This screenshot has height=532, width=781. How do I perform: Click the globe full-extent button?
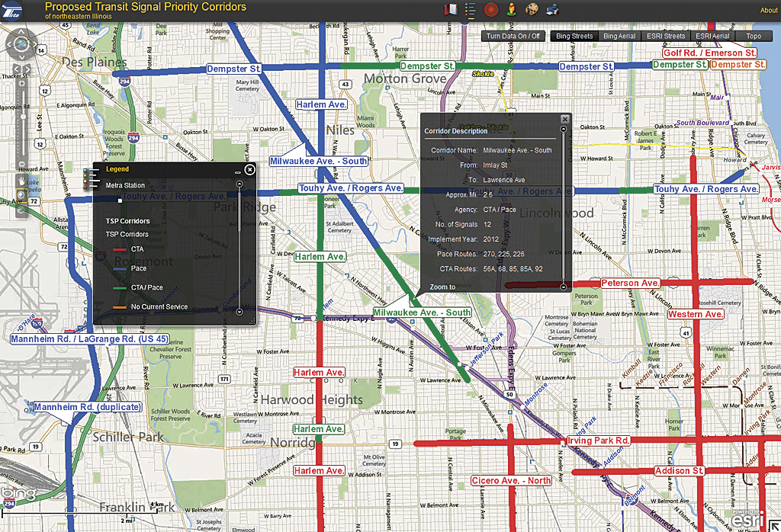point(21,44)
